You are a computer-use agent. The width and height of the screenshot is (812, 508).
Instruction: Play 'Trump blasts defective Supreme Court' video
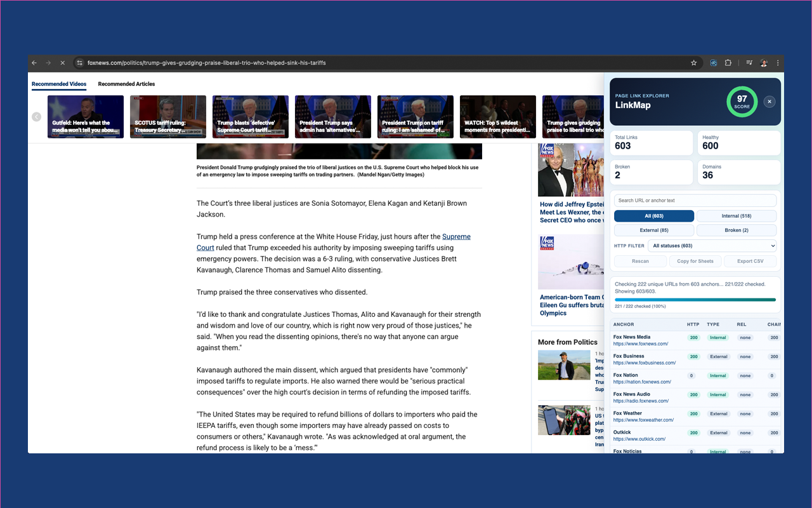(x=251, y=117)
